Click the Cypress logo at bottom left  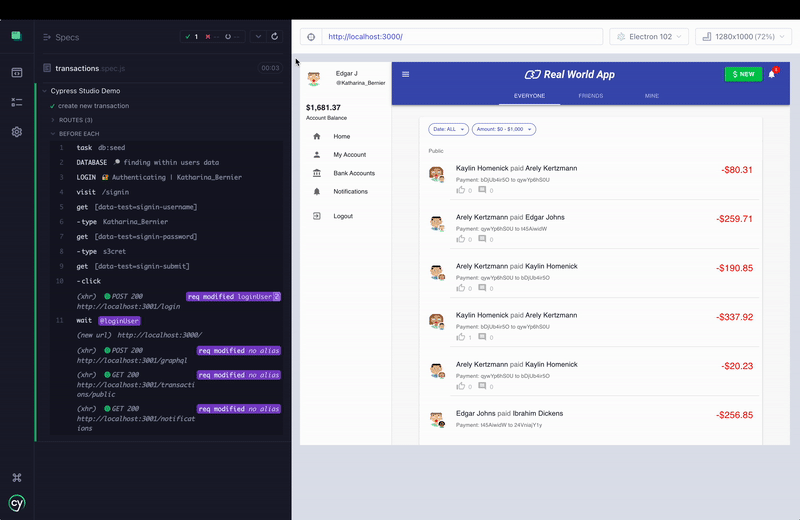[17, 503]
